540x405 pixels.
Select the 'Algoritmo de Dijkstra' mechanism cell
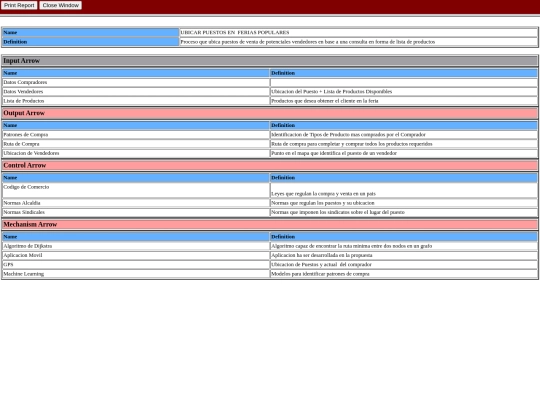click(x=136, y=246)
